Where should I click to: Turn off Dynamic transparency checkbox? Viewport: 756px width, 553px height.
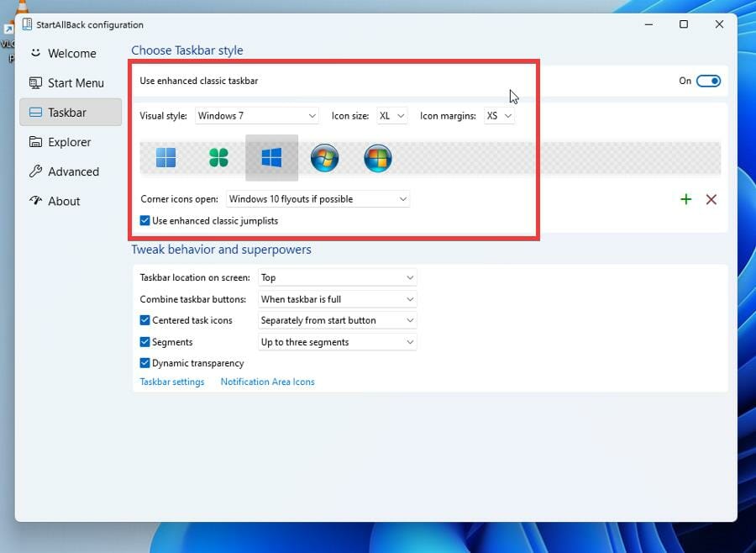144,363
